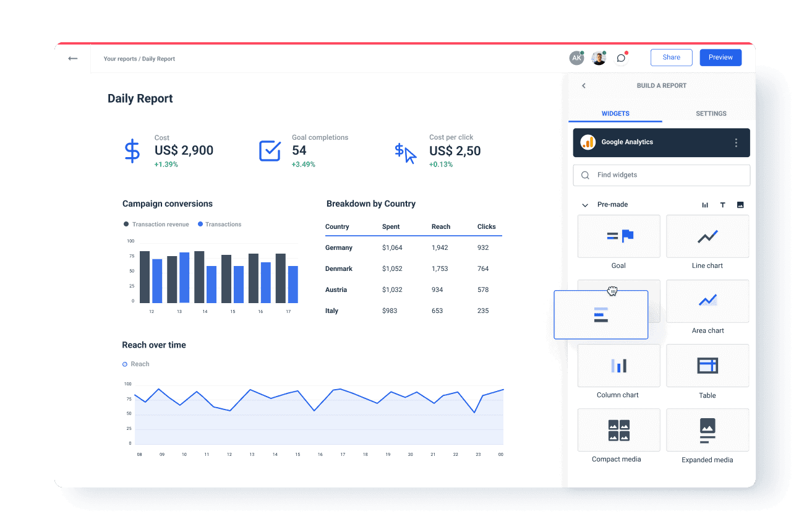Select the Compact media widget
This screenshot has height=532, width=804.
618,430
